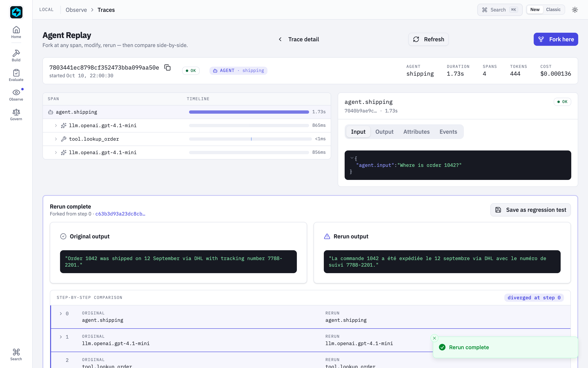Viewport: 588px width, 368px height.
Task: Toggle the light/dark theme sun icon
Action: tap(575, 10)
